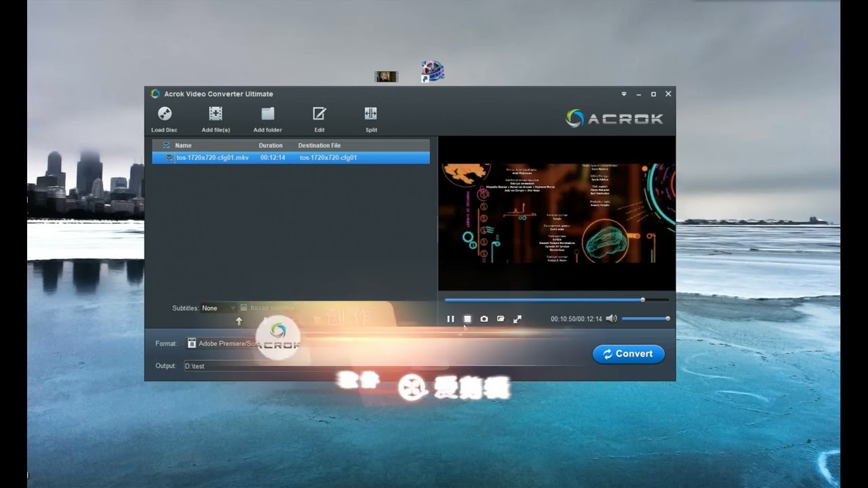
Task: Take a snapshot with the camera icon
Action: tap(484, 319)
